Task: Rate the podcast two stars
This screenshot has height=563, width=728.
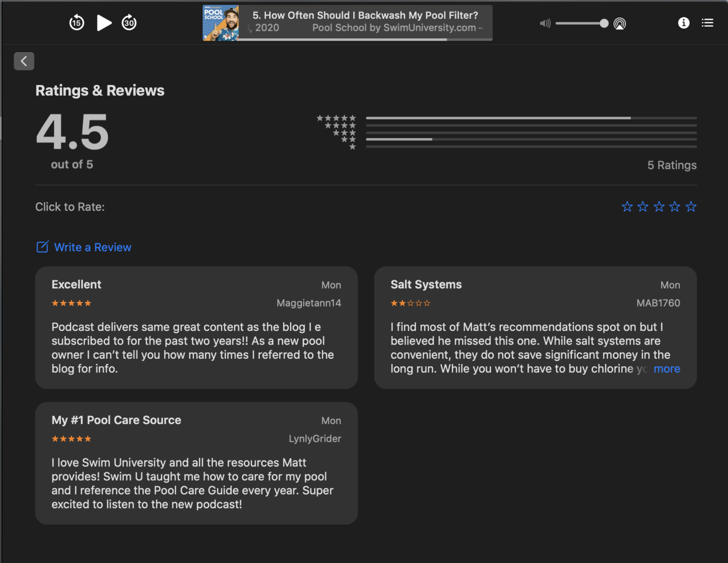Action: [x=643, y=207]
